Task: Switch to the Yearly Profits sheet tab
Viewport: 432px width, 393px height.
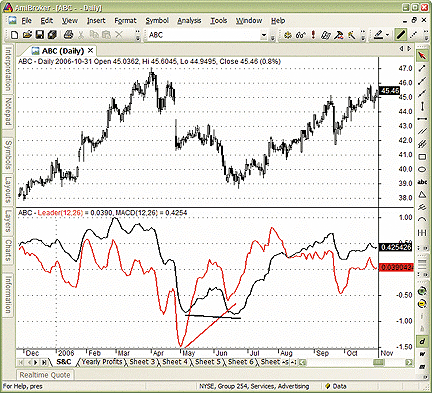Action: click(x=102, y=362)
